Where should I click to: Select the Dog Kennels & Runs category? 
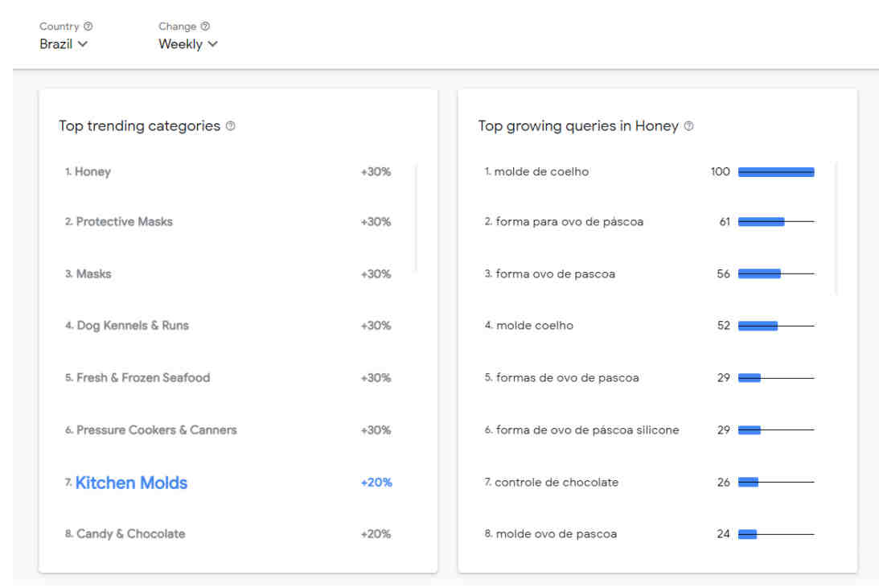click(x=132, y=326)
